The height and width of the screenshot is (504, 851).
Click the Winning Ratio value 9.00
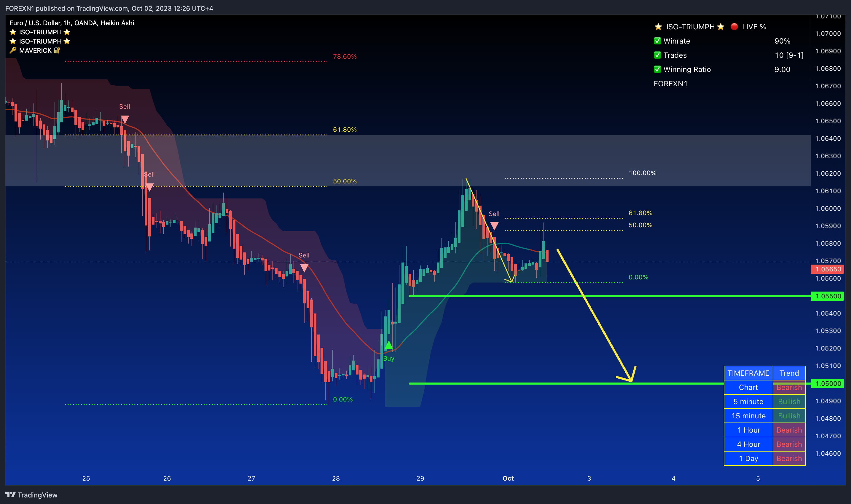click(782, 69)
